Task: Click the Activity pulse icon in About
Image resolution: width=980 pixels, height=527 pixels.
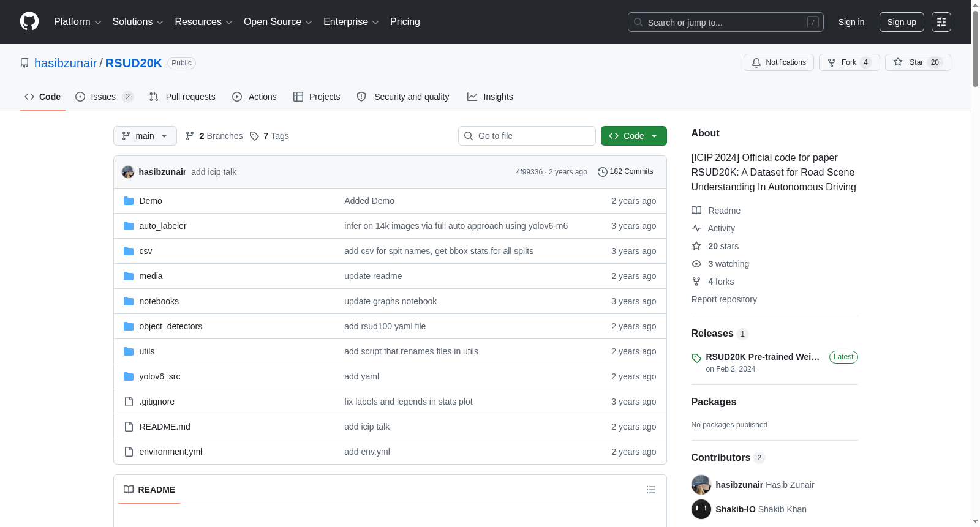Action: pyautogui.click(x=696, y=228)
